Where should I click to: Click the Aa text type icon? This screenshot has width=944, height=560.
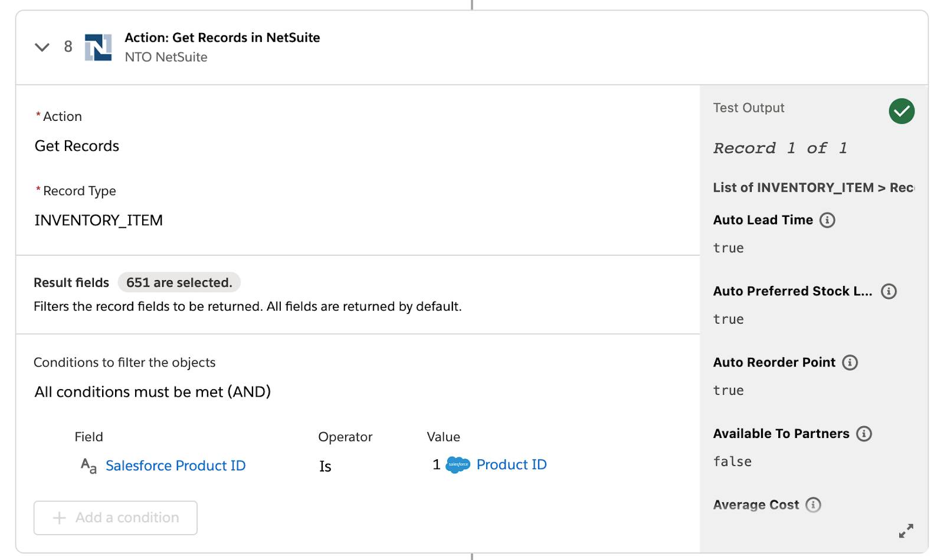pyautogui.click(x=88, y=466)
